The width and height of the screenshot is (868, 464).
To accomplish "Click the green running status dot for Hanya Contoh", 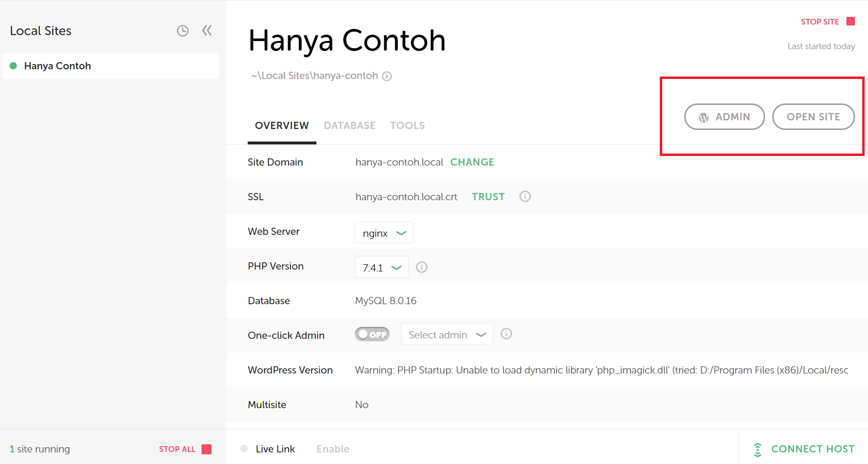I will click(x=14, y=65).
